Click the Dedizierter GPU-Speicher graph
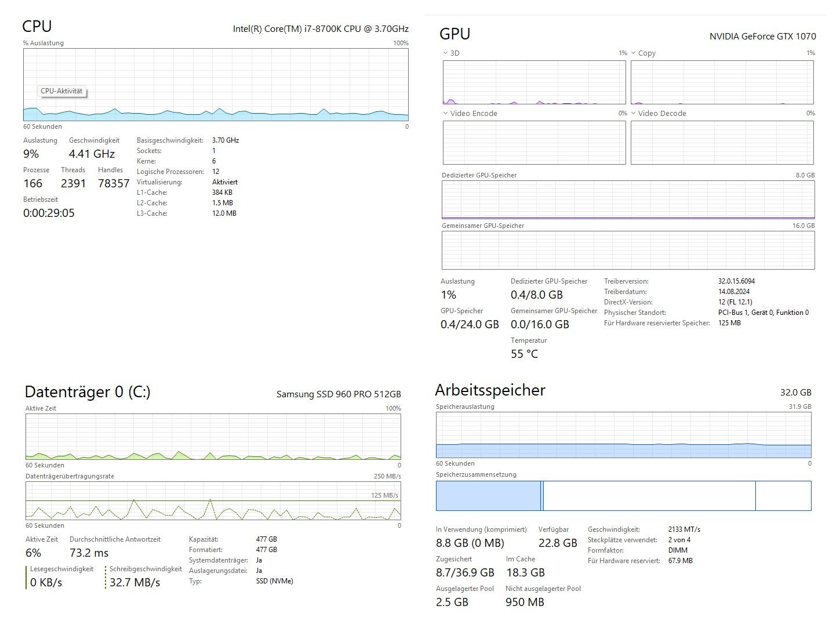Image resolution: width=840 pixels, height=624 pixels. click(x=628, y=199)
